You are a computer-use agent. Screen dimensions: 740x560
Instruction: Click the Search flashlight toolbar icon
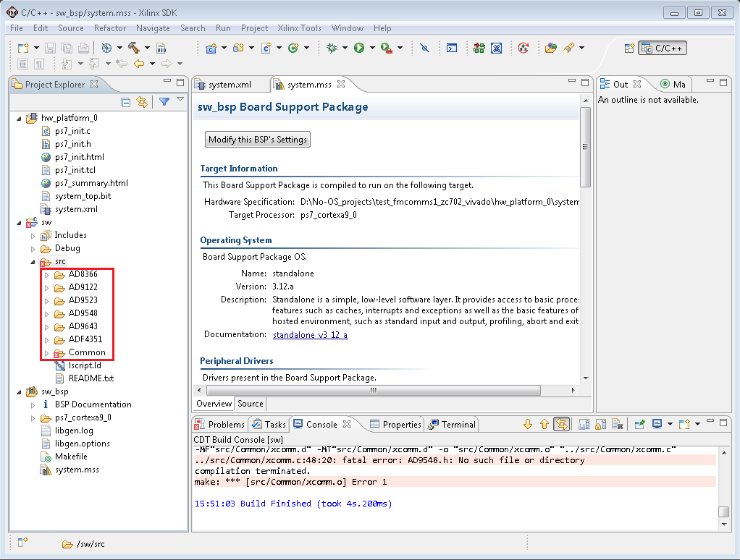568,48
